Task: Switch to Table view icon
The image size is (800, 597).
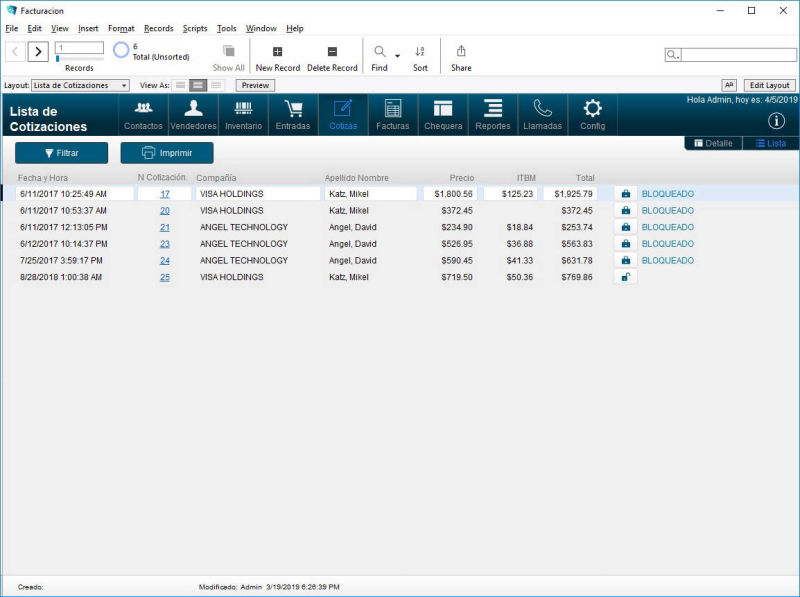Action: tap(216, 85)
